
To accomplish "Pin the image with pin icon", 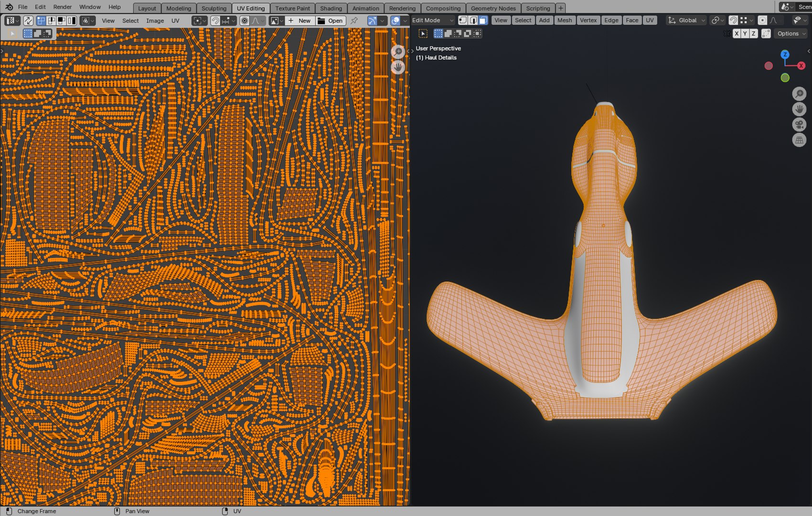I will tap(354, 21).
